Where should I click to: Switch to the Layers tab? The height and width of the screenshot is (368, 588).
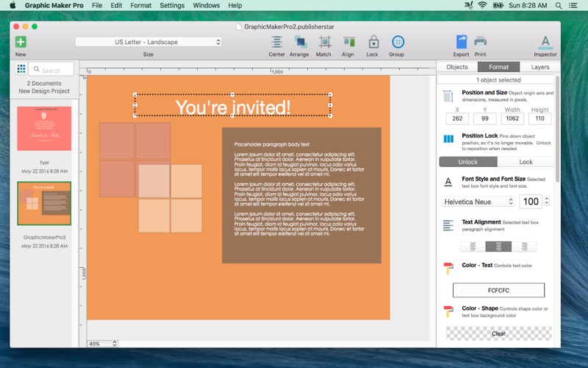[540, 67]
